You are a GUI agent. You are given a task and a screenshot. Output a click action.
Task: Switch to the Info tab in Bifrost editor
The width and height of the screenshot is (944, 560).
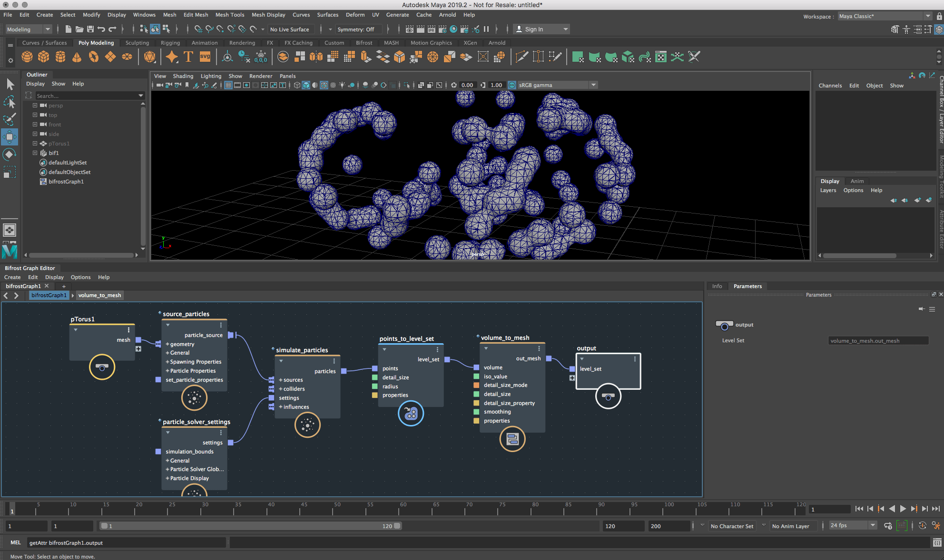pos(717,286)
